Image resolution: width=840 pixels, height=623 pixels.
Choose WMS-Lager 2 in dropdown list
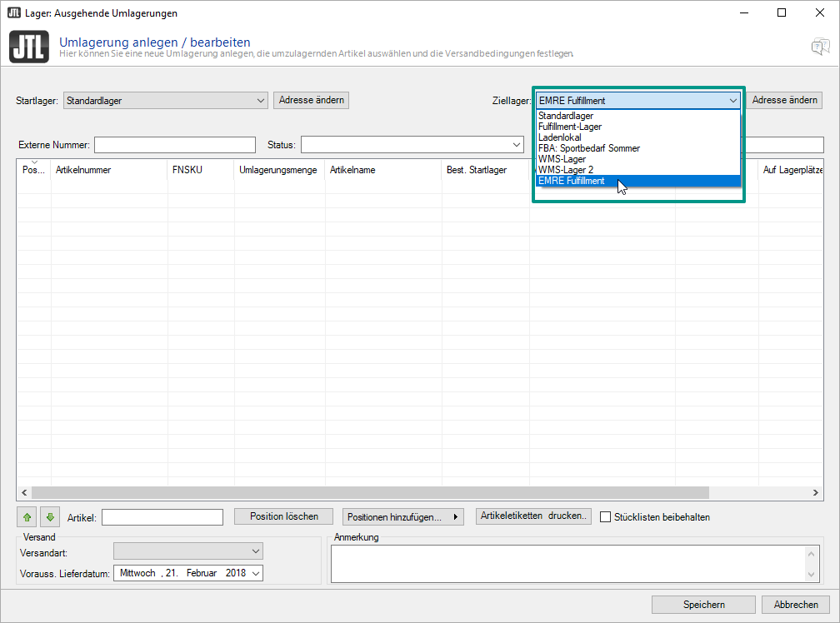(x=566, y=170)
